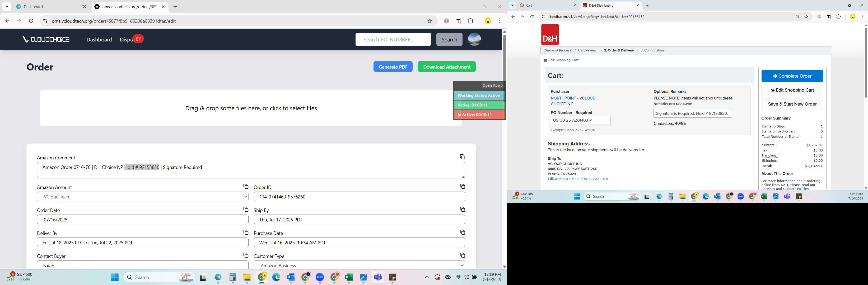Open new tab in OMS browser window
This screenshot has width=868, height=285.
click(175, 6)
